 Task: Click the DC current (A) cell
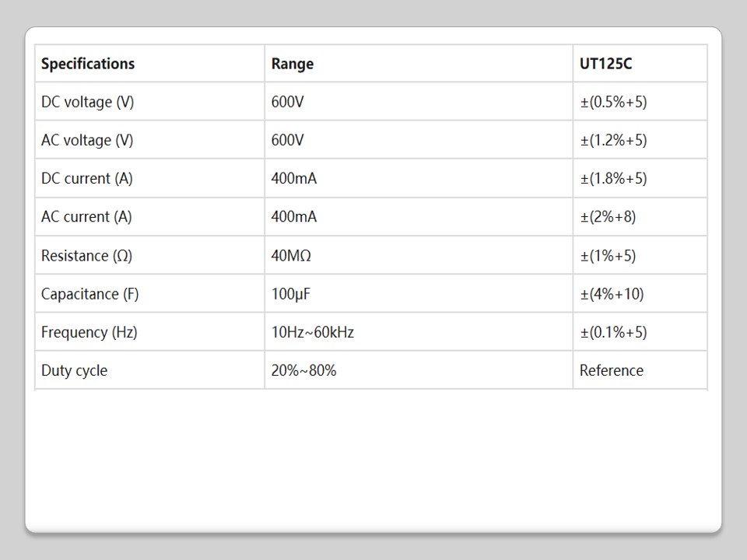[x=87, y=178]
